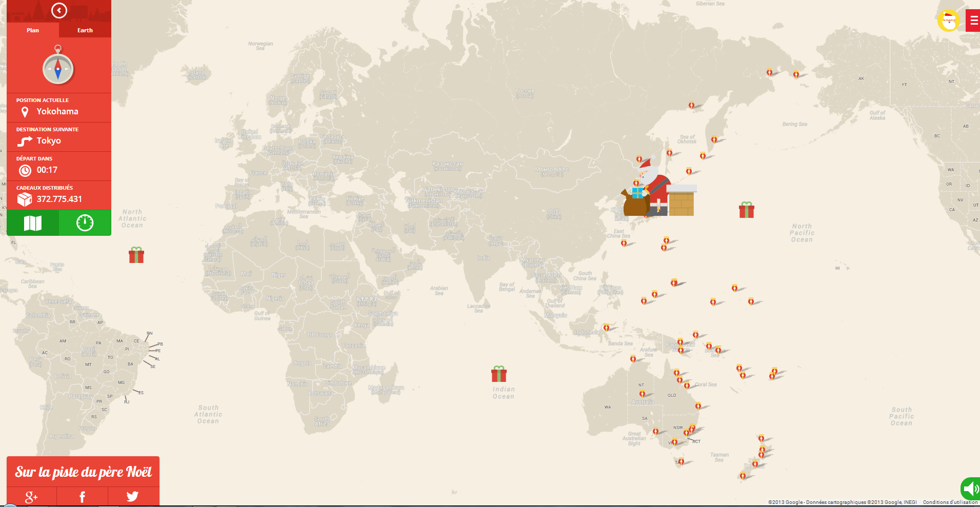Open the green map view button
The height and width of the screenshot is (507, 980).
(33, 223)
